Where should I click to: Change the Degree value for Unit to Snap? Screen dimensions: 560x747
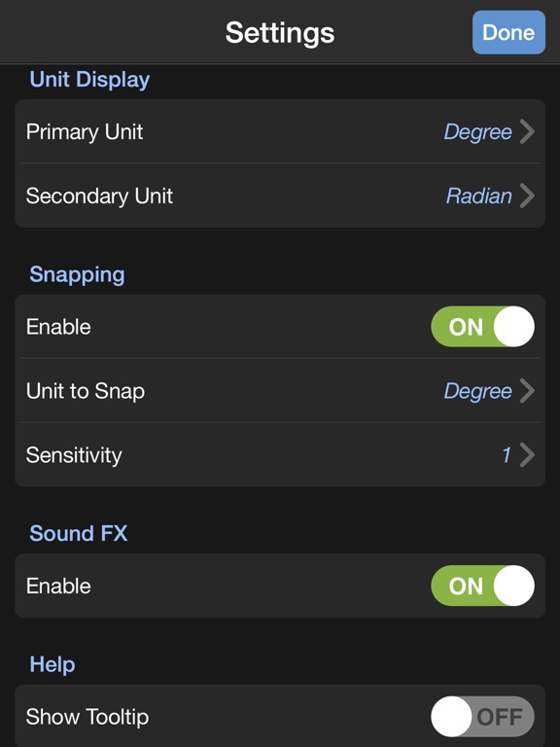tap(477, 391)
